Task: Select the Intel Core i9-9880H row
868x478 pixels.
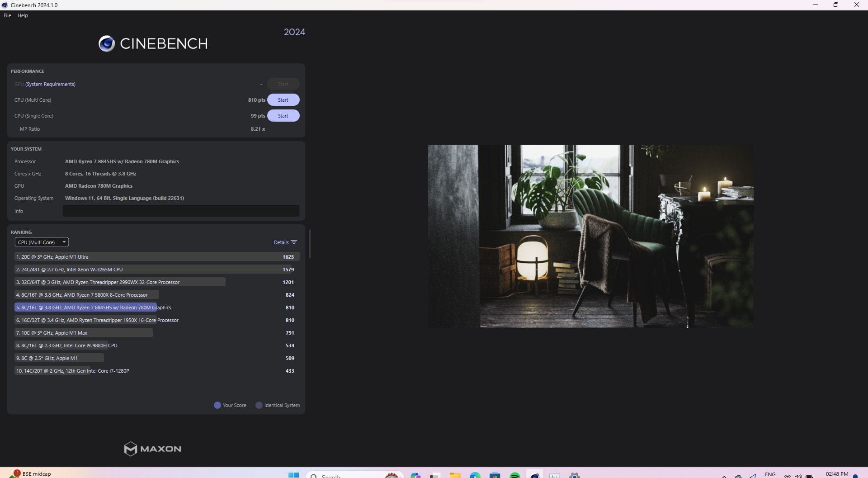Action: point(156,345)
